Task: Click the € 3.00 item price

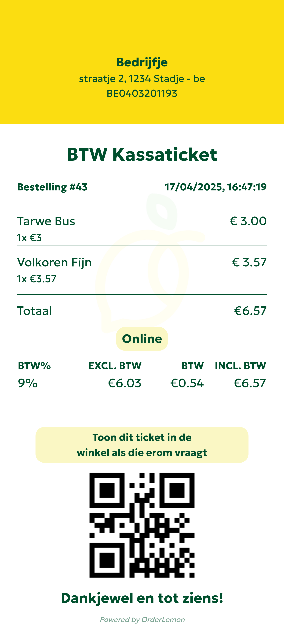Action: pos(248,221)
